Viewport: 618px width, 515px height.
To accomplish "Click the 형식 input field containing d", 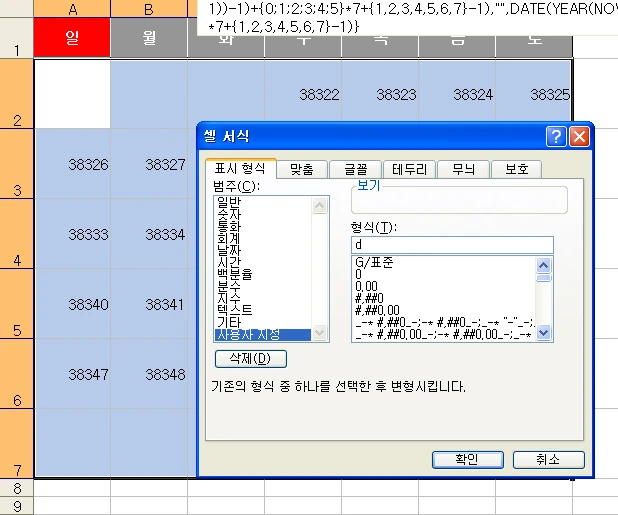I will [452, 245].
